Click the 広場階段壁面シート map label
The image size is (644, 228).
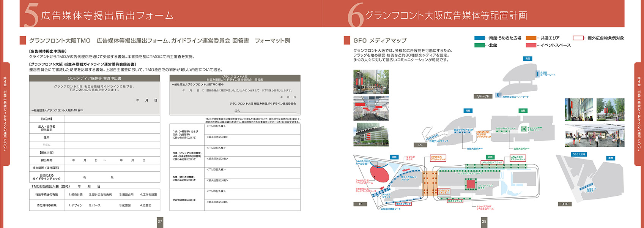pos(391,209)
